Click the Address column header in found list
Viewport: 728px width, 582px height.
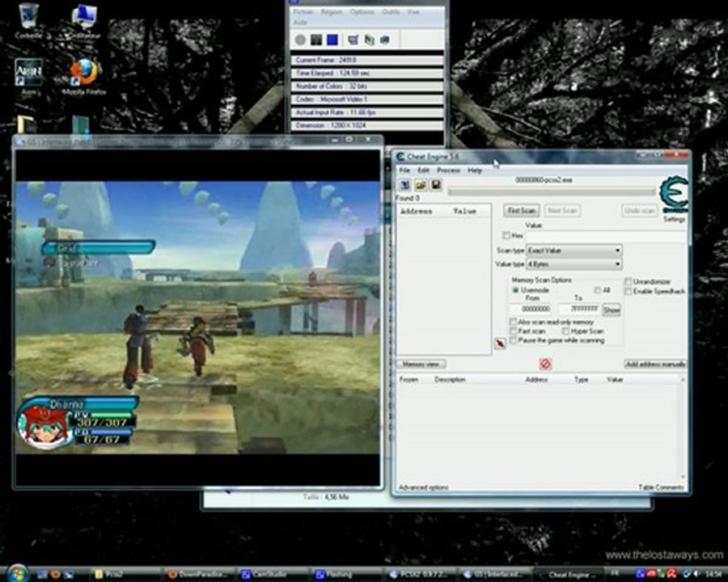417,211
